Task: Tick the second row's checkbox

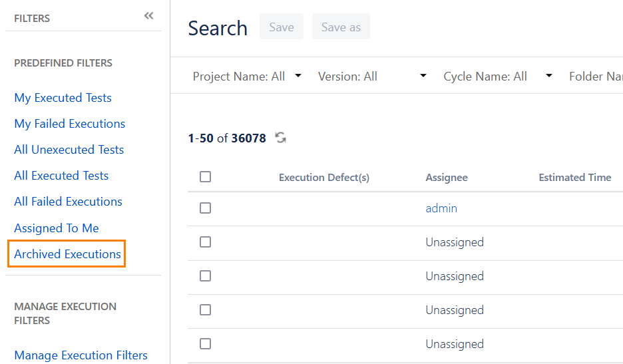Action: click(205, 242)
